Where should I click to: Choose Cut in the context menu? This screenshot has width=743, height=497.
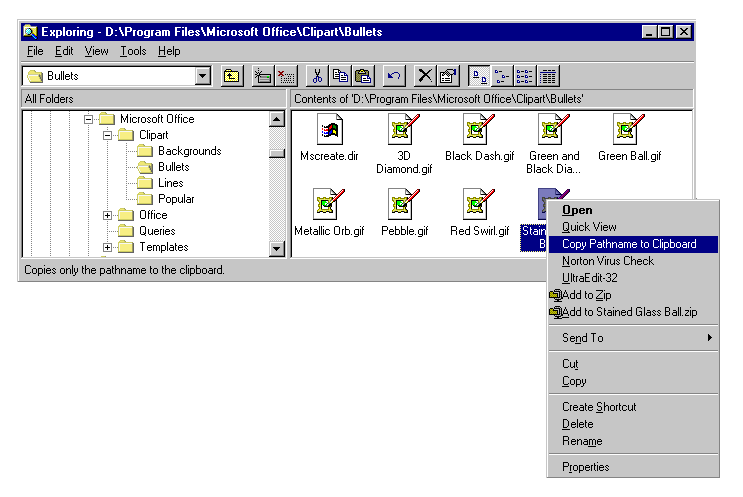[x=633, y=364]
